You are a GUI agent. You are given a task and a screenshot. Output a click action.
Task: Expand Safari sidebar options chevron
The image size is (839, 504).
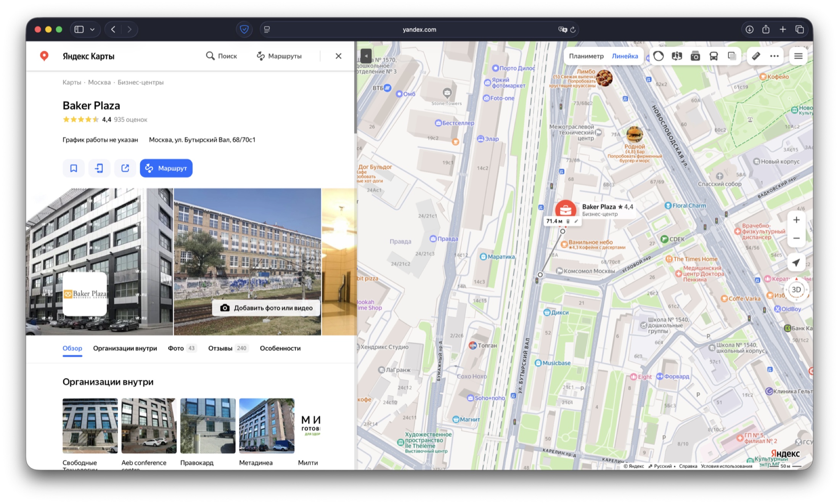tap(92, 29)
